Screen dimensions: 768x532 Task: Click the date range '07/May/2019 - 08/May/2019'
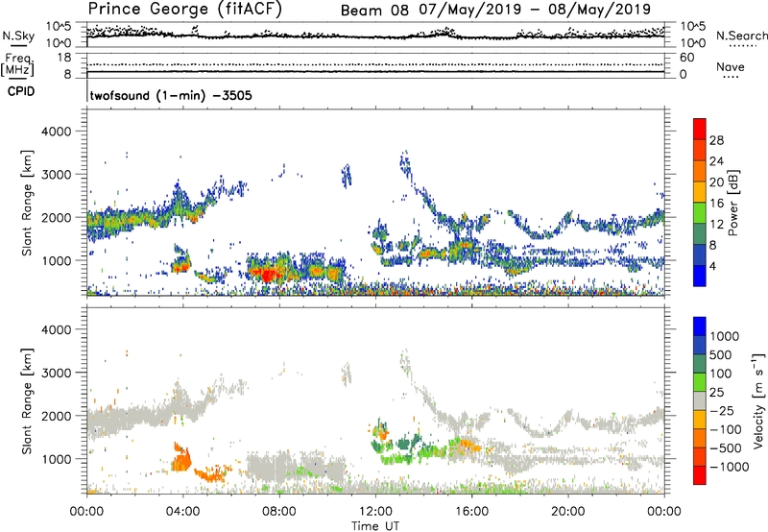pos(535,10)
